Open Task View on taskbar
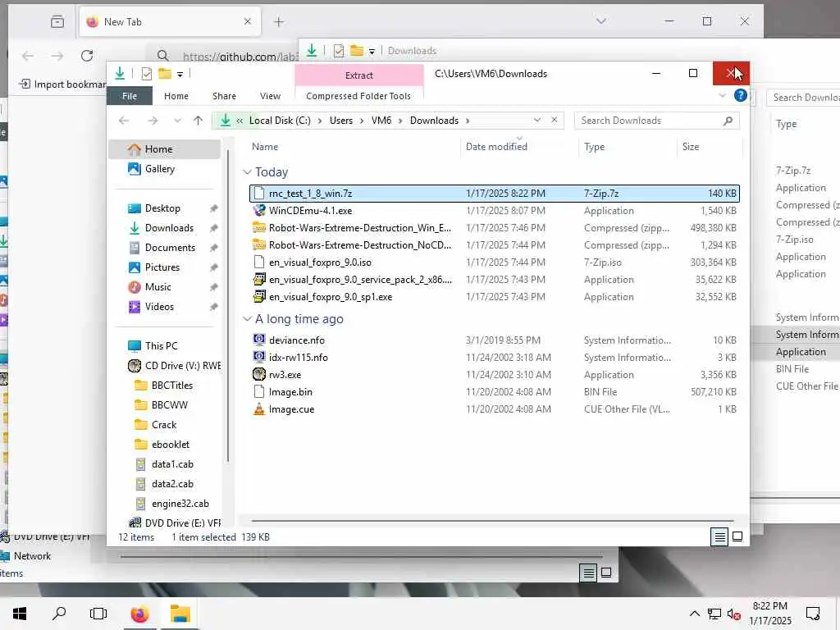This screenshot has height=630, width=840. [x=98, y=614]
